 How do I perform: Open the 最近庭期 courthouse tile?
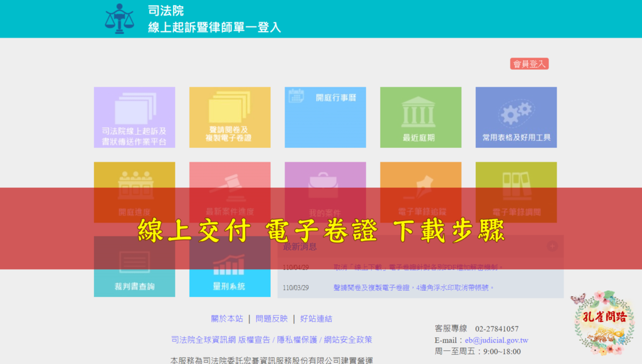point(421,117)
